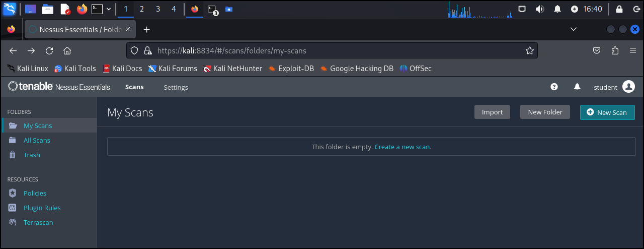
Task: Go forward one page in Firefox
Action: pos(31,50)
